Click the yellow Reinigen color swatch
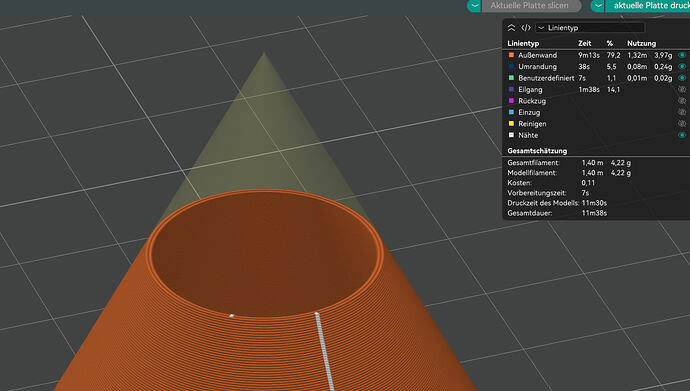 pyautogui.click(x=511, y=124)
